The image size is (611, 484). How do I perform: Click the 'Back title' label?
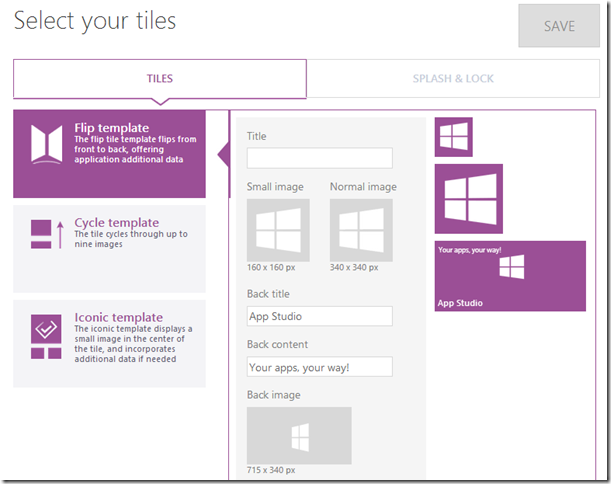[268, 294]
